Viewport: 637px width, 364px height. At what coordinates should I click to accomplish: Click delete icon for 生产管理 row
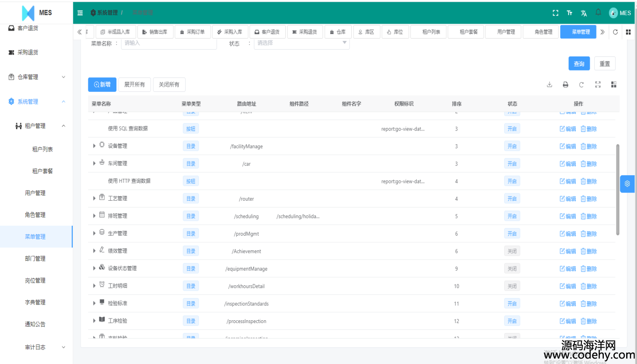[x=589, y=234]
